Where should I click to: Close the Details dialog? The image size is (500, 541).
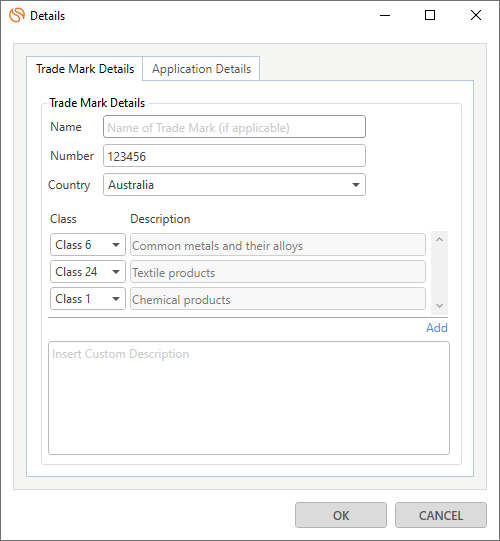tap(476, 15)
